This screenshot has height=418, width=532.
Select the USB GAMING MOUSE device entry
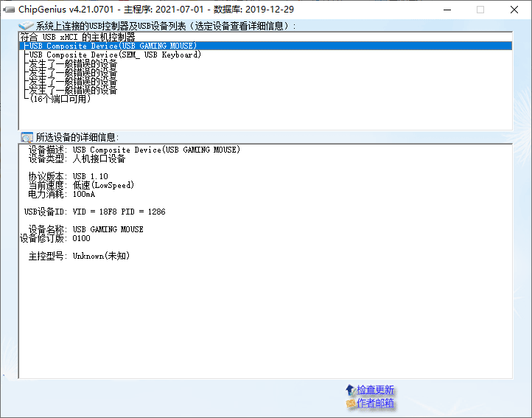coord(111,46)
